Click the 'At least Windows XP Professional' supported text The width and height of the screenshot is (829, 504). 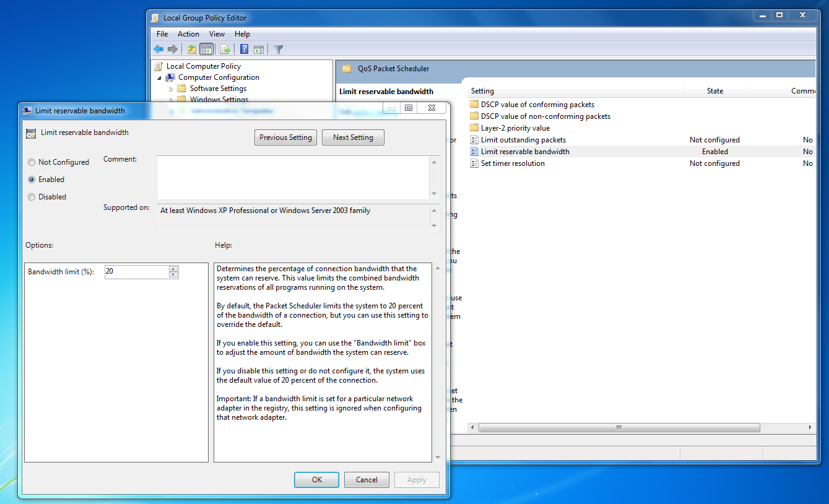click(265, 211)
